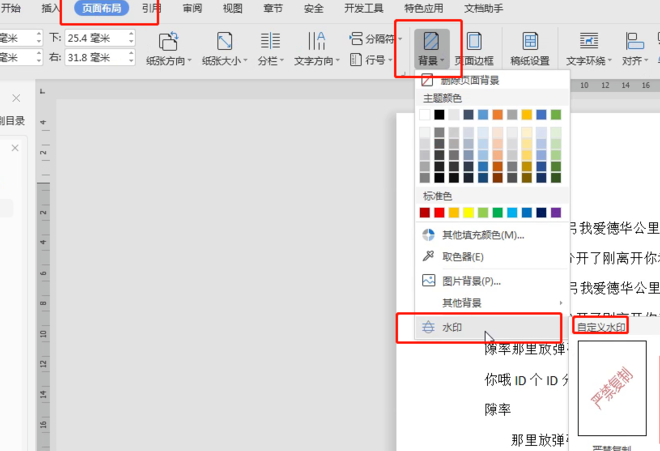Switch to the 开始 home tab

pyautogui.click(x=10, y=8)
